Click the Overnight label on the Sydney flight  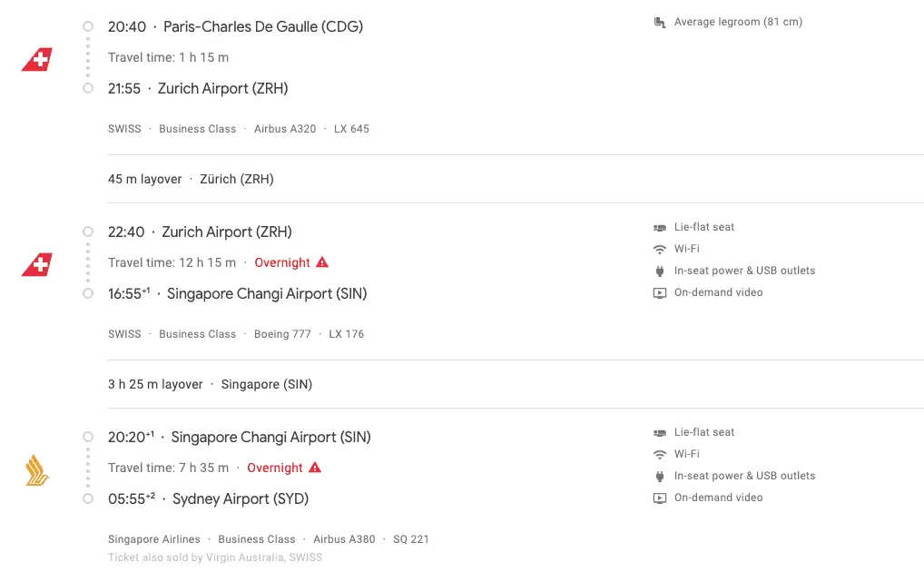(275, 468)
